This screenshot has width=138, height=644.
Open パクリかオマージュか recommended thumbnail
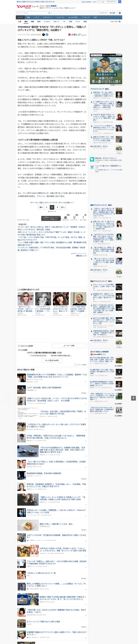point(43,298)
